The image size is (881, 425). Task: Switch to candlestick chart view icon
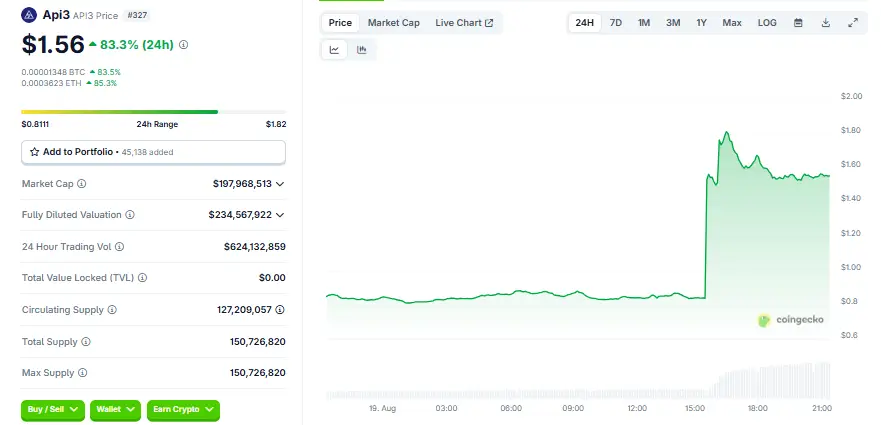tap(362, 50)
